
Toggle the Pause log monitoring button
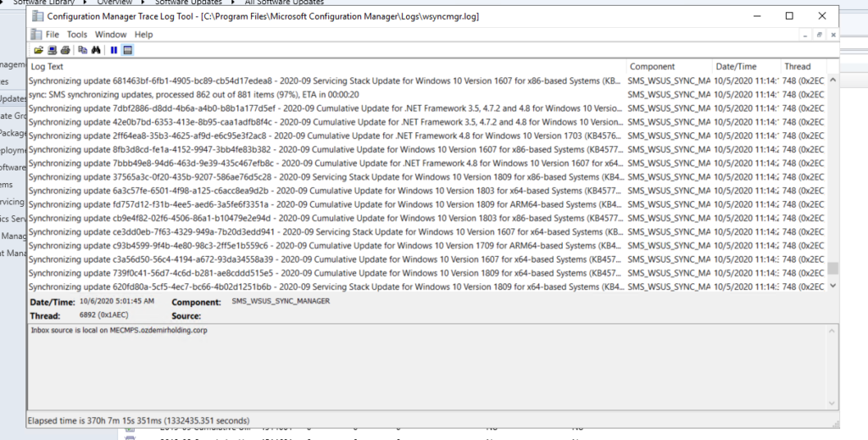[x=114, y=50]
